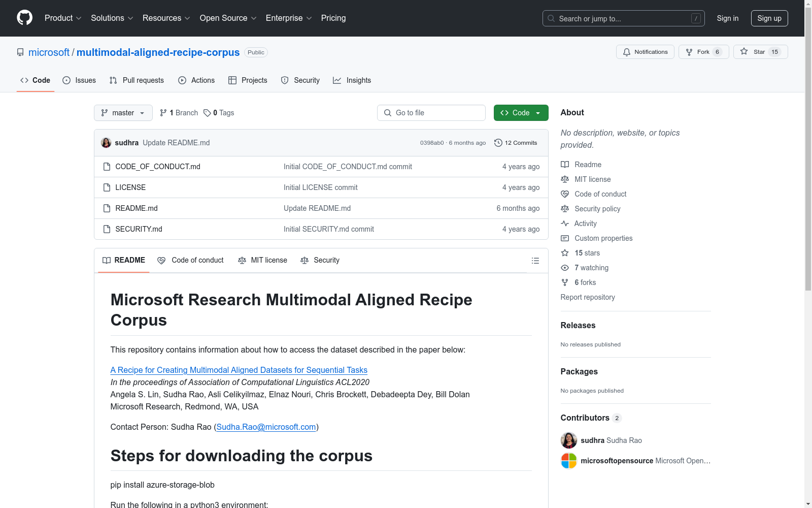Screen dimensions: 812x508
Task: View the 12 Commits history
Action: (516, 143)
